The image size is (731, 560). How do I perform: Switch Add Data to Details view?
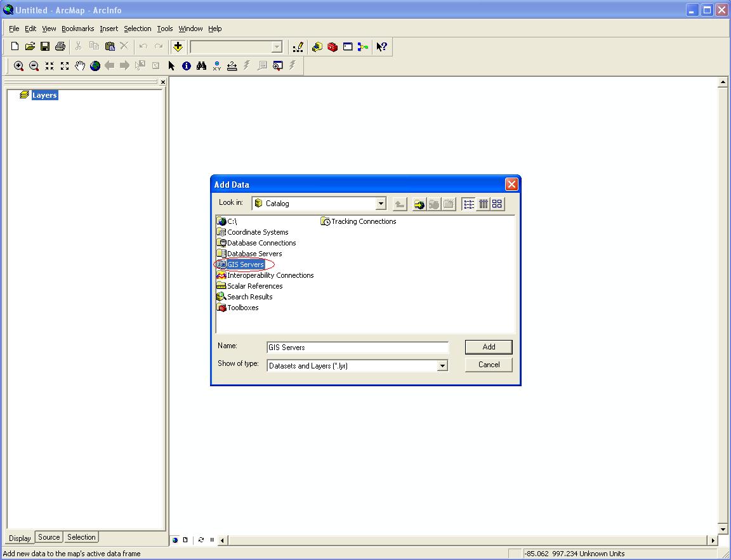[483, 204]
